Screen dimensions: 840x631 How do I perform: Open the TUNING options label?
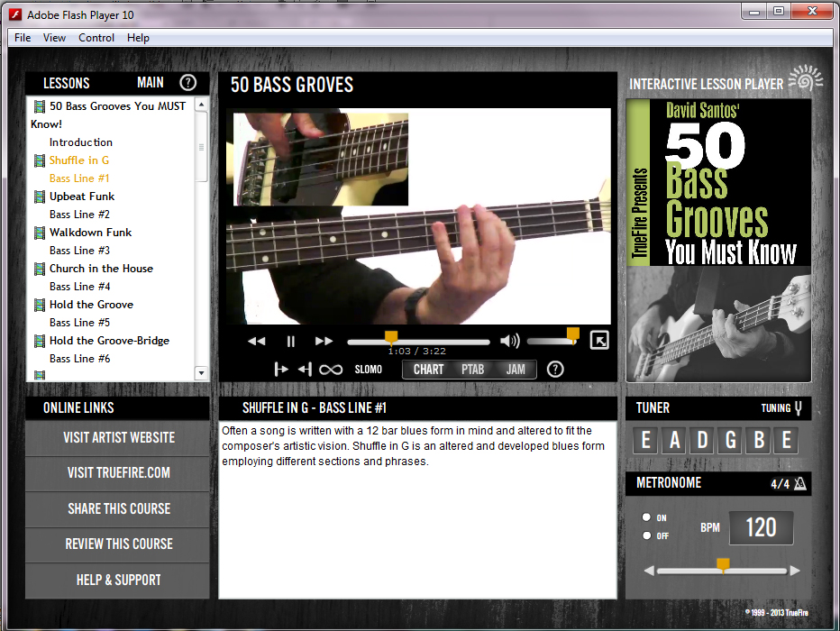pyautogui.click(x=776, y=408)
